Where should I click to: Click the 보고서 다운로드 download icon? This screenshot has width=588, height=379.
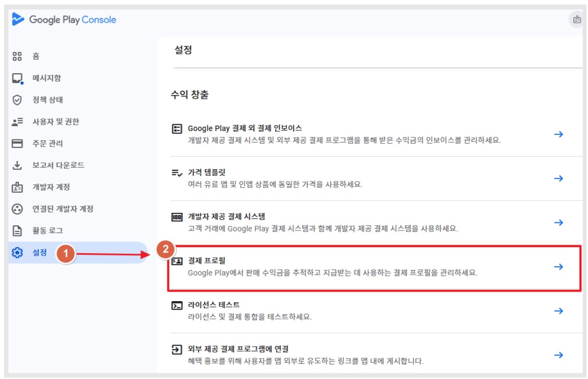click(17, 165)
